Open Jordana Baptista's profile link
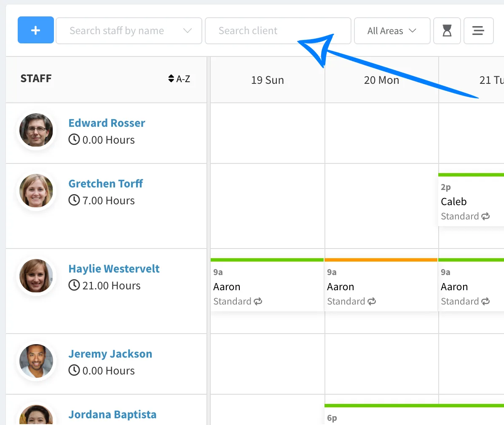504x425 pixels. tap(112, 415)
